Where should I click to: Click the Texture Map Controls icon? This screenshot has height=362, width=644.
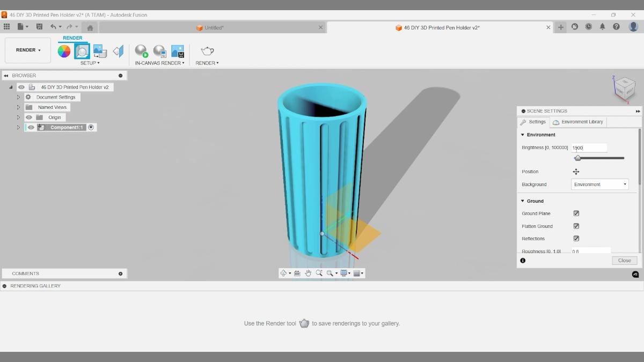(x=99, y=50)
